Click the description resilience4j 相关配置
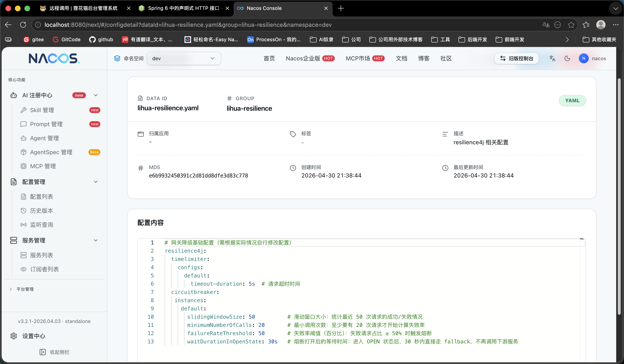 [481, 142]
